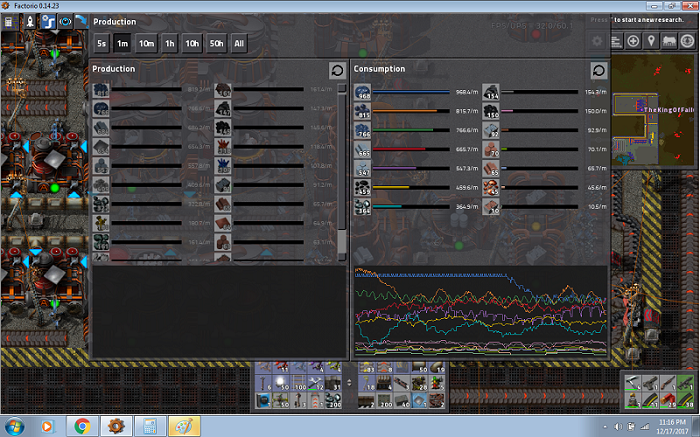The image size is (700, 437).
Task: Select the quickbar lamp slot showing 50
Action: click(281, 383)
